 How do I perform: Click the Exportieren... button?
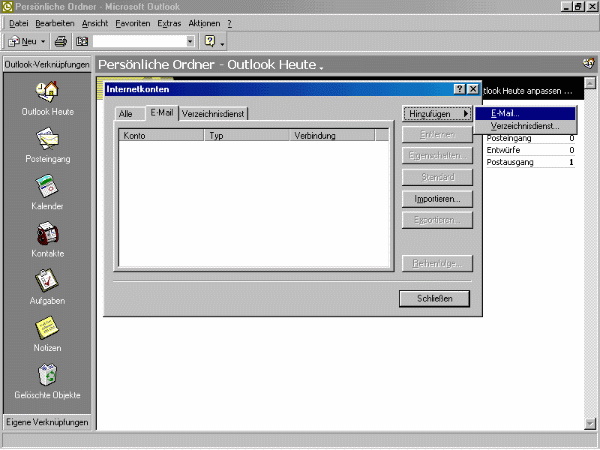pos(437,220)
